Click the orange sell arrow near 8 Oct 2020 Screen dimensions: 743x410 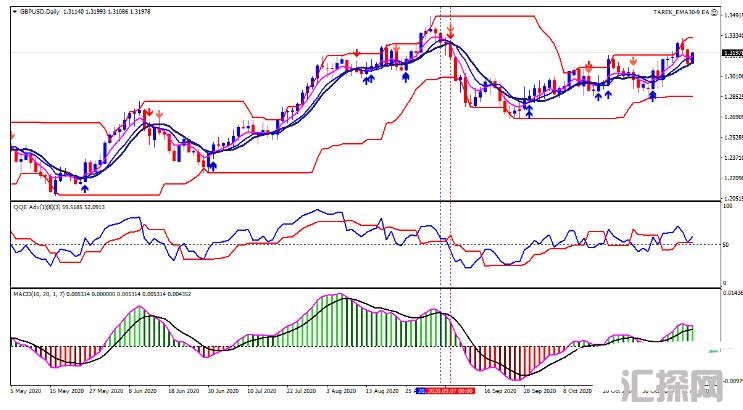tap(590, 66)
